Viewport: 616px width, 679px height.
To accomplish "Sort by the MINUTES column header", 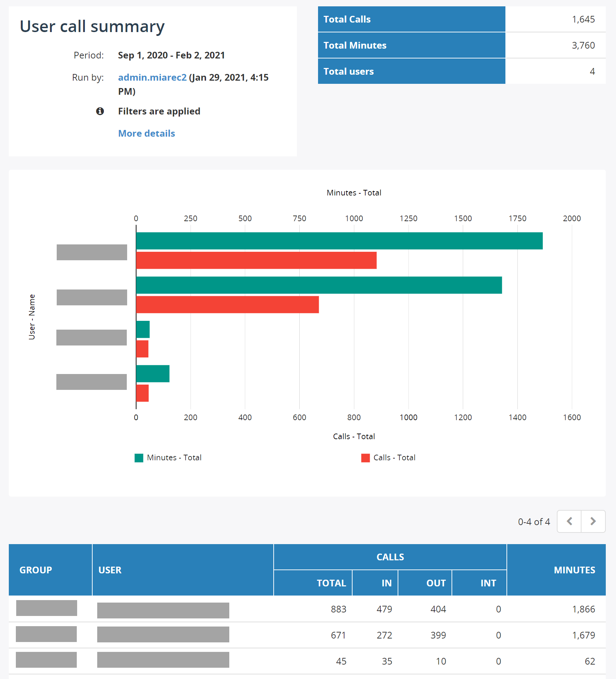I will (x=556, y=570).
